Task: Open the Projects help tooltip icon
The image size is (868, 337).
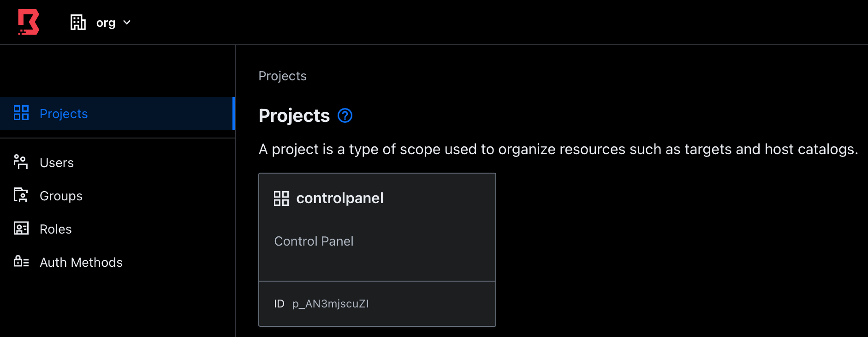Action: point(345,116)
